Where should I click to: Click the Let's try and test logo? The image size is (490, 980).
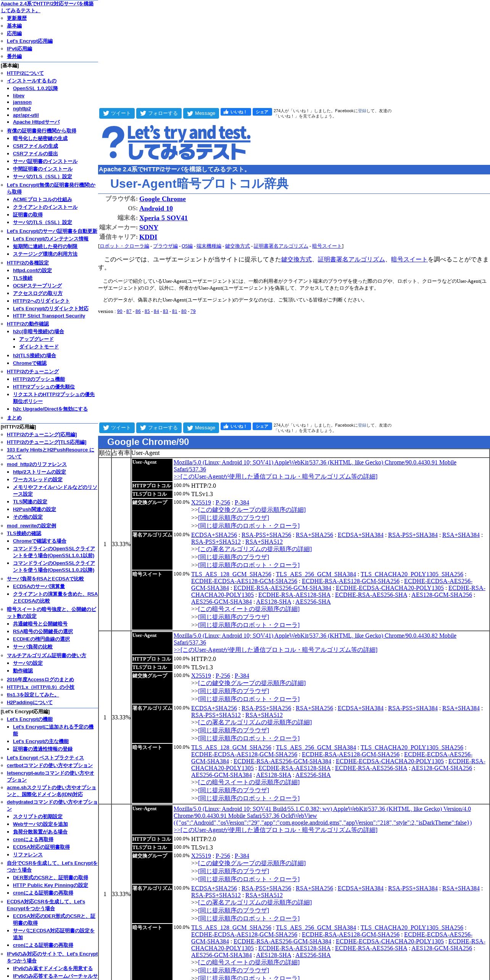point(176,142)
